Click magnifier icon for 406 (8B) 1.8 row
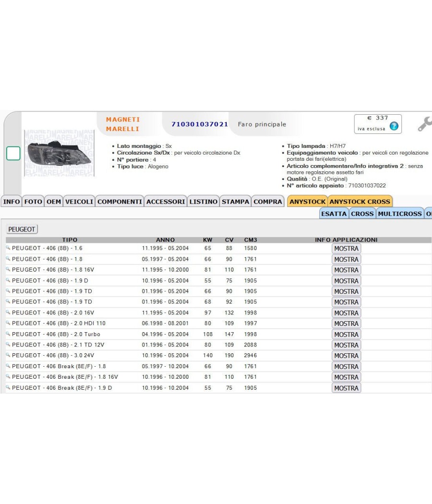The width and height of the screenshot is (432, 504). [8, 259]
